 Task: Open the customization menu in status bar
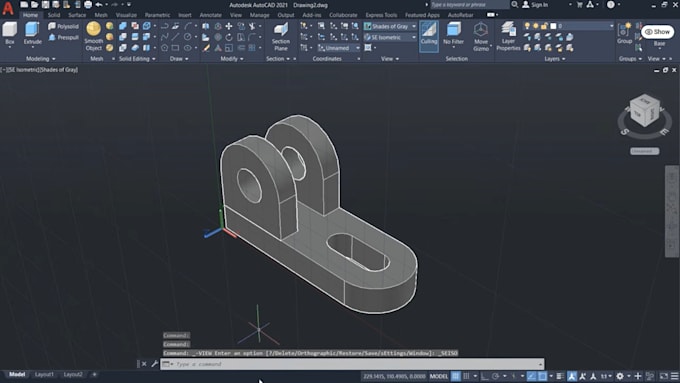(674, 376)
